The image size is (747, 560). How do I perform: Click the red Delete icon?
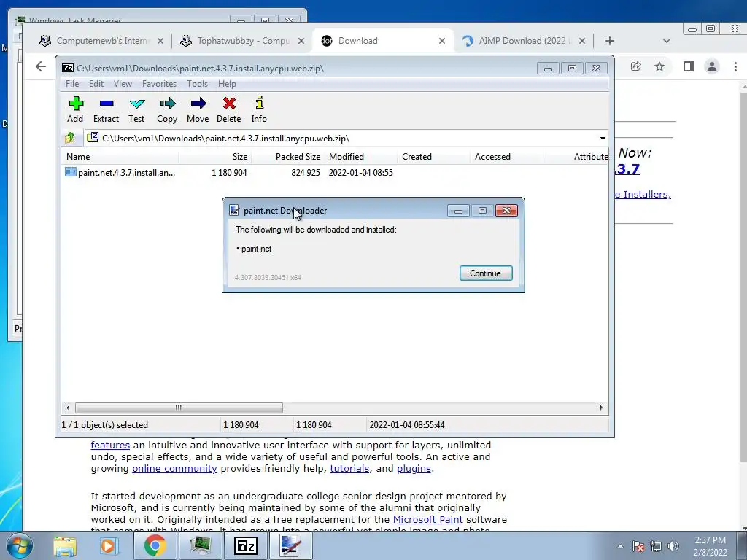pyautogui.click(x=228, y=110)
